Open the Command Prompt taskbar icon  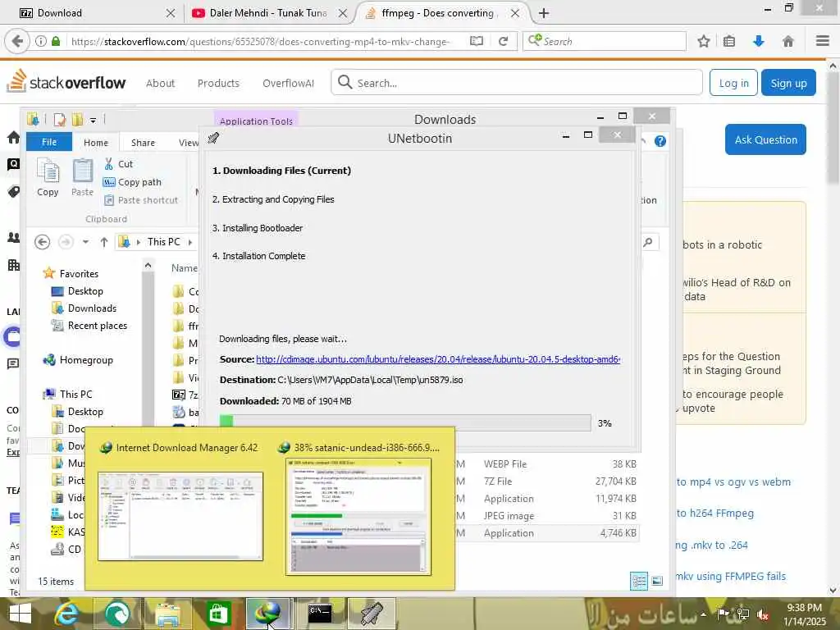pyautogui.click(x=319, y=614)
